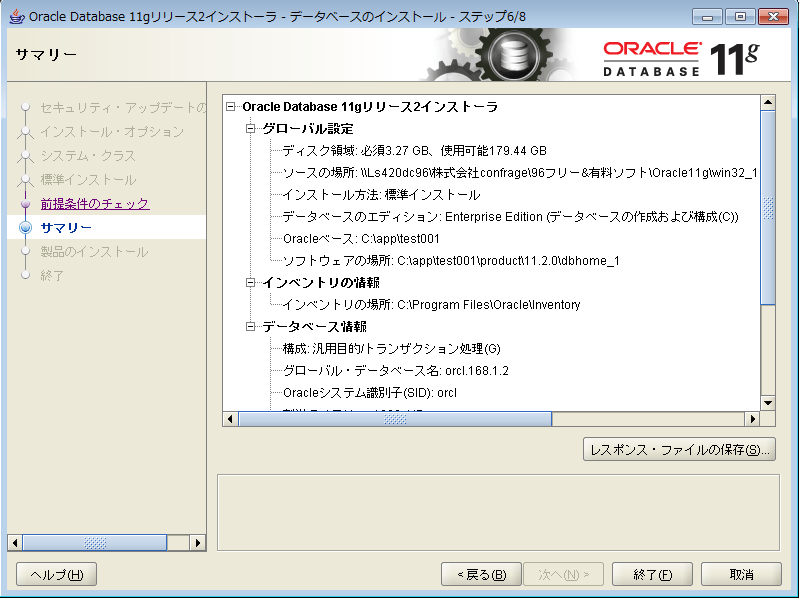The height and width of the screenshot is (599, 800).
Task: Open the 前提条件のチェック step link
Action: tap(95, 204)
